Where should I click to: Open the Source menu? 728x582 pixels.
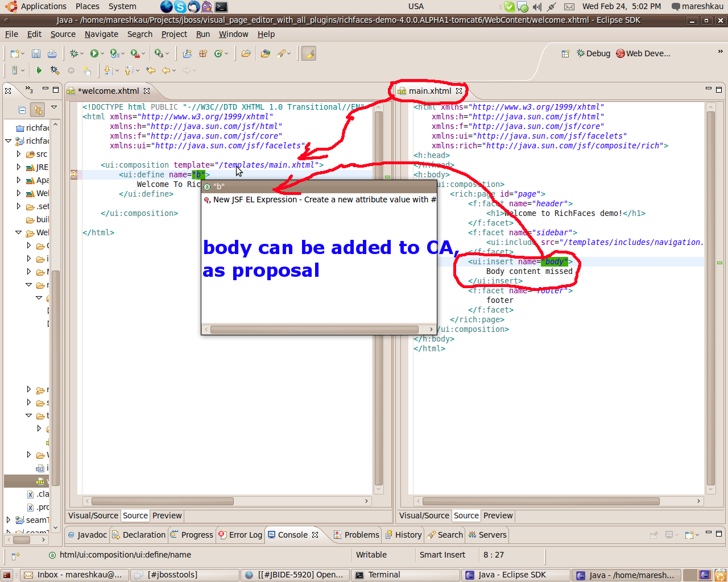pyautogui.click(x=63, y=34)
